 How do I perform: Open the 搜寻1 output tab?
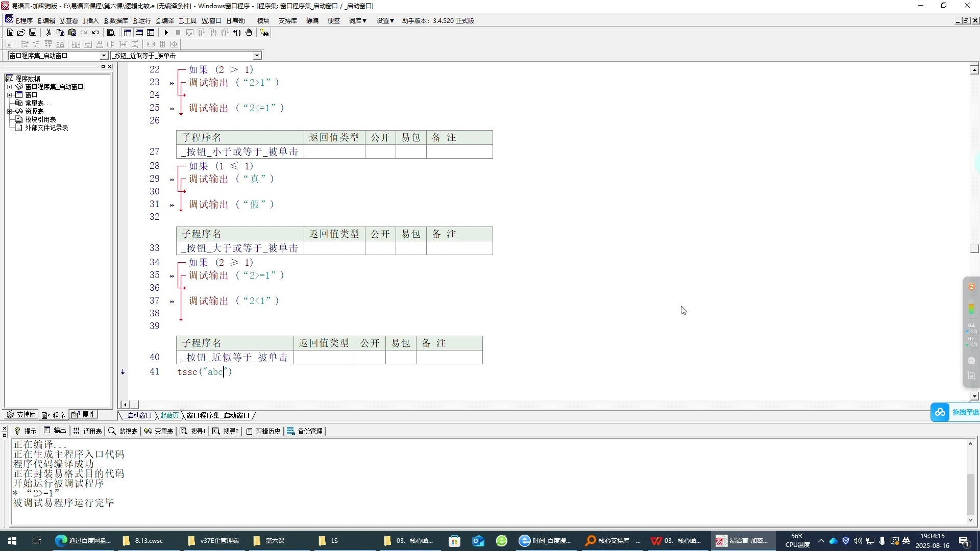(193, 431)
